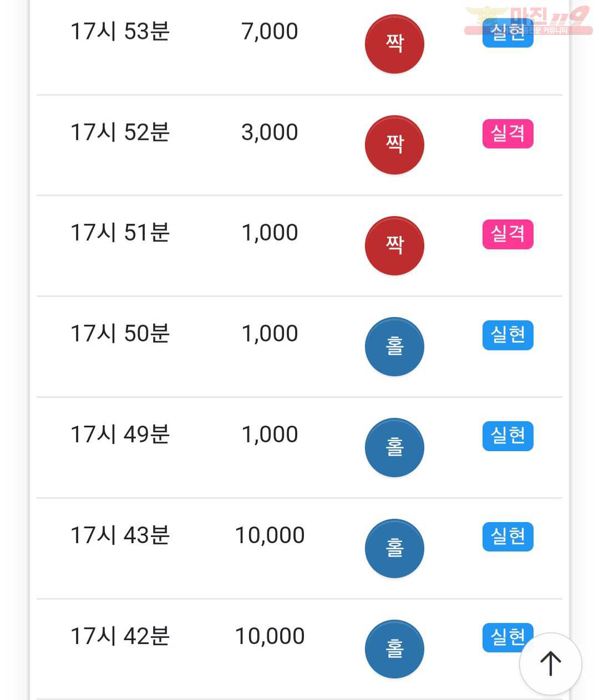Select the 3,000 amount value
Viewport: 599px width, 700px height.
click(x=270, y=133)
